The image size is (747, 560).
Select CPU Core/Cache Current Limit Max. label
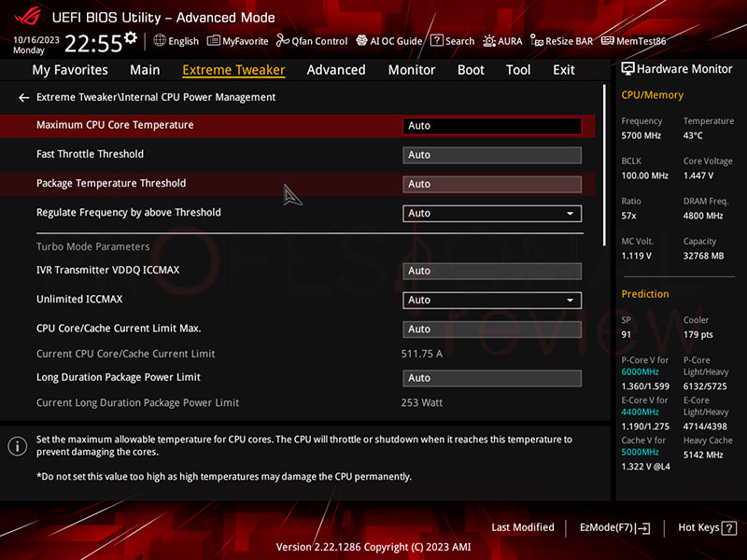click(x=119, y=329)
